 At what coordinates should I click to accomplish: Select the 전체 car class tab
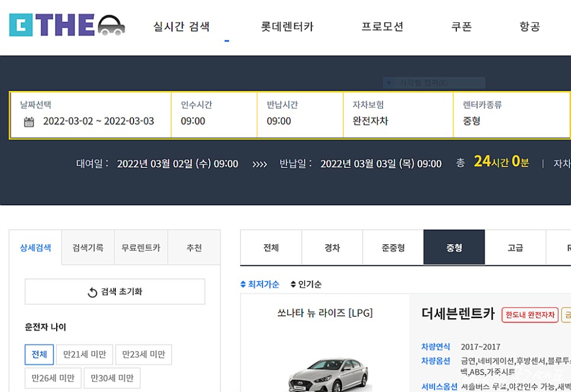tap(271, 247)
